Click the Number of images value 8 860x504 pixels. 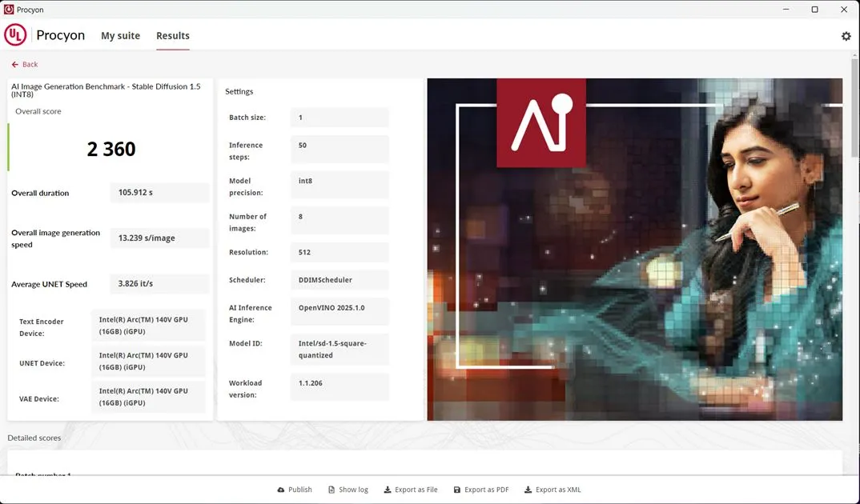click(x=340, y=220)
